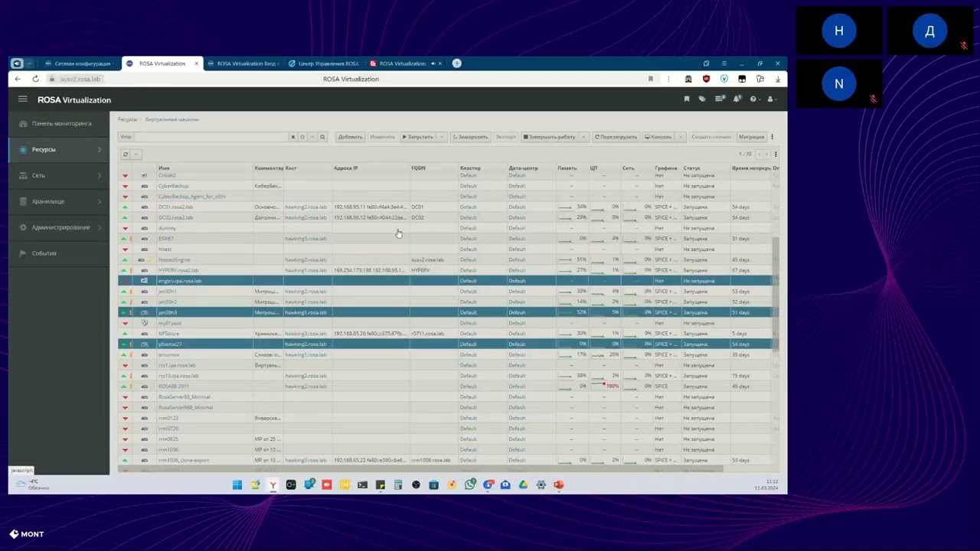Open the tasks list icon in header
The height and width of the screenshot is (551, 980).
(720, 99)
